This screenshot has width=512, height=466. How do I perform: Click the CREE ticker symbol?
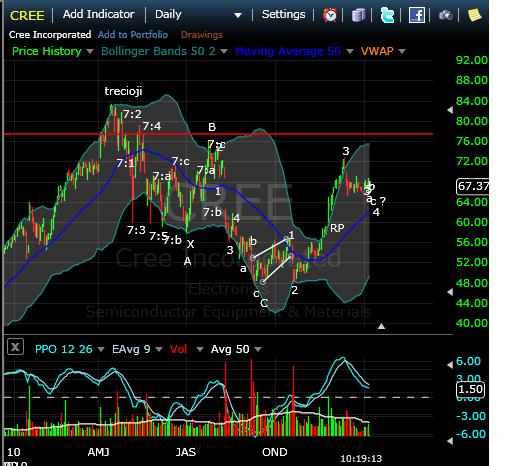tap(27, 16)
